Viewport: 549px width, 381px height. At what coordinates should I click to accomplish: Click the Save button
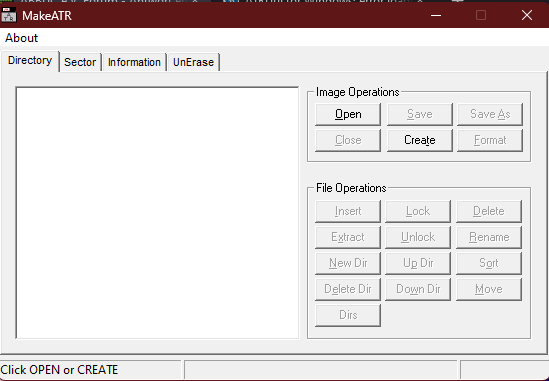pyautogui.click(x=420, y=114)
